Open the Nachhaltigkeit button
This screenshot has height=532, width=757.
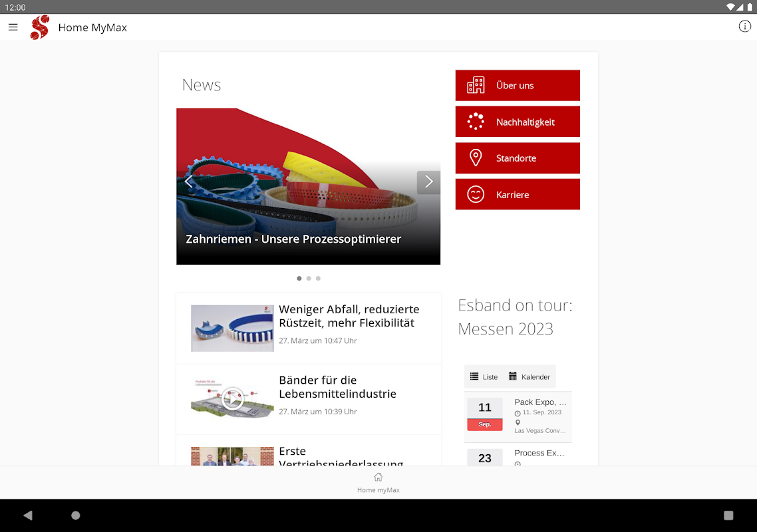tap(518, 122)
